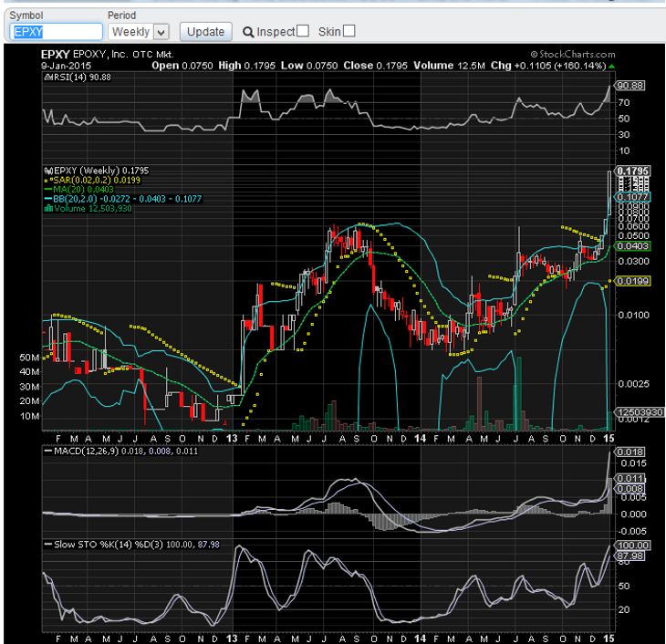666x644 pixels.
Task: Click the High 0.1795 header value
Action: coord(246,66)
